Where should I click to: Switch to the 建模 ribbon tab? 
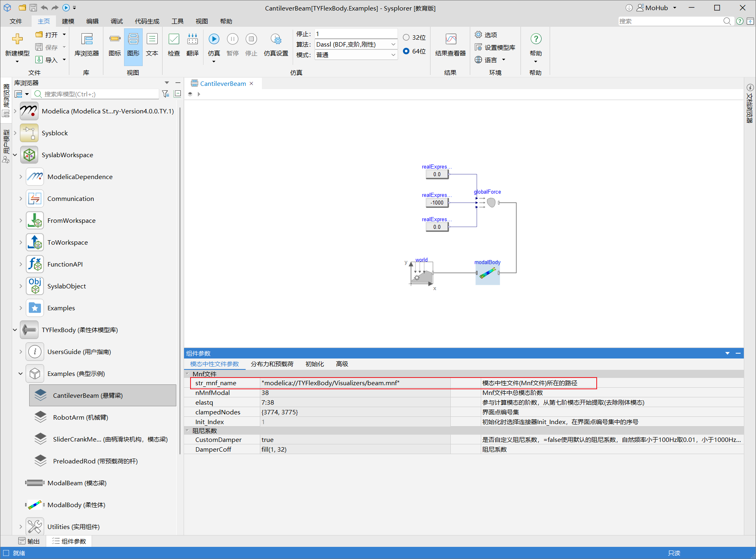tap(68, 21)
